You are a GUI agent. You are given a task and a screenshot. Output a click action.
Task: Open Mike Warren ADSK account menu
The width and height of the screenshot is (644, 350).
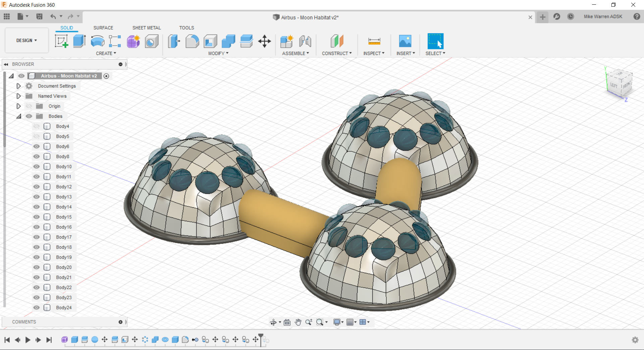click(603, 16)
